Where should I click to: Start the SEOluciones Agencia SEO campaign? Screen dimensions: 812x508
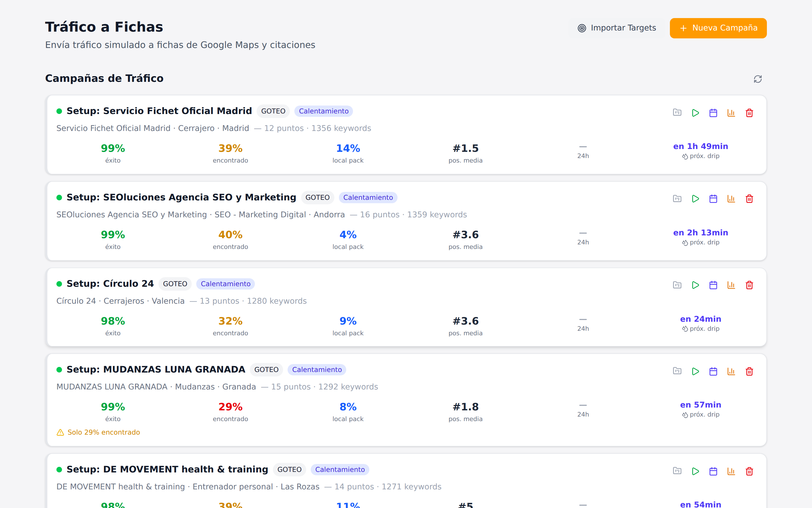click(x=695, y=199)
